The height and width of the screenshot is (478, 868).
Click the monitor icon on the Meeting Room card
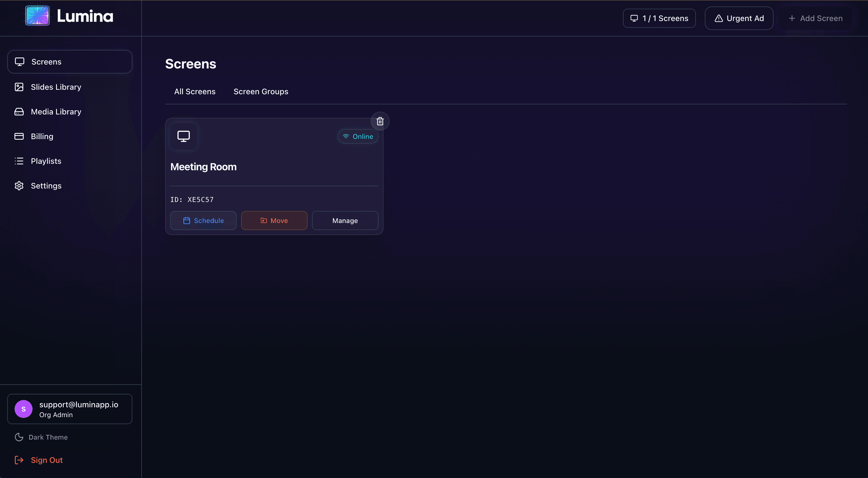(184, 136)
